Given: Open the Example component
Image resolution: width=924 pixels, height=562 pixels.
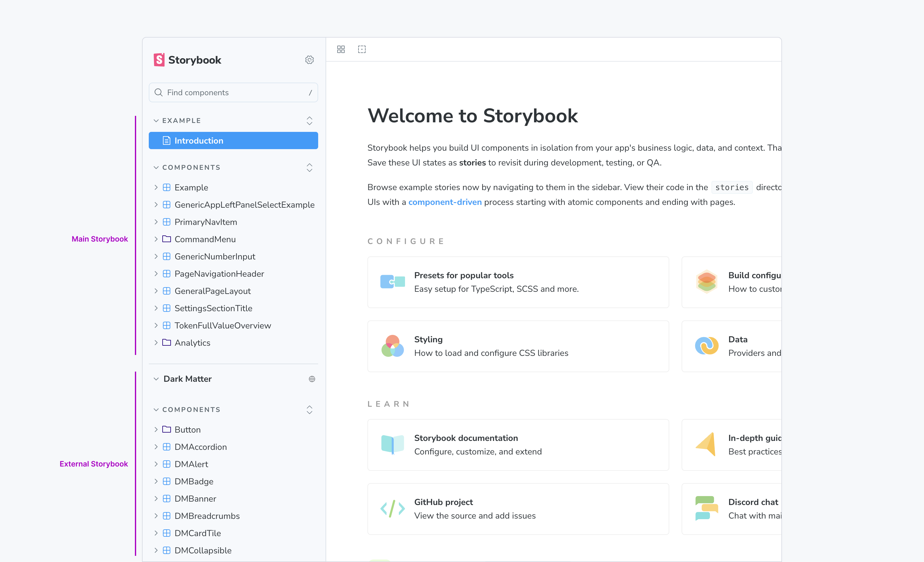Looking at the screenshot, I should 233,188.
